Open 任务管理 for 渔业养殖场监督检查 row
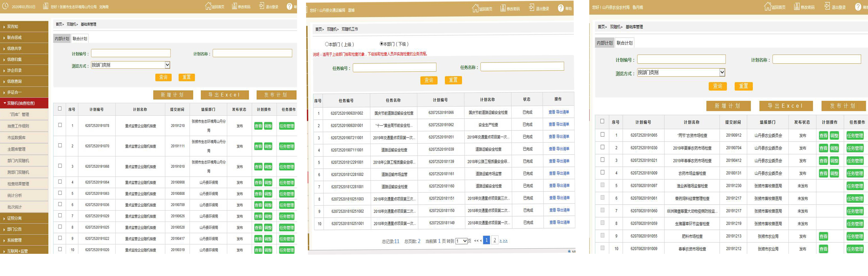868x276 pixels. (x=855, y=186)
